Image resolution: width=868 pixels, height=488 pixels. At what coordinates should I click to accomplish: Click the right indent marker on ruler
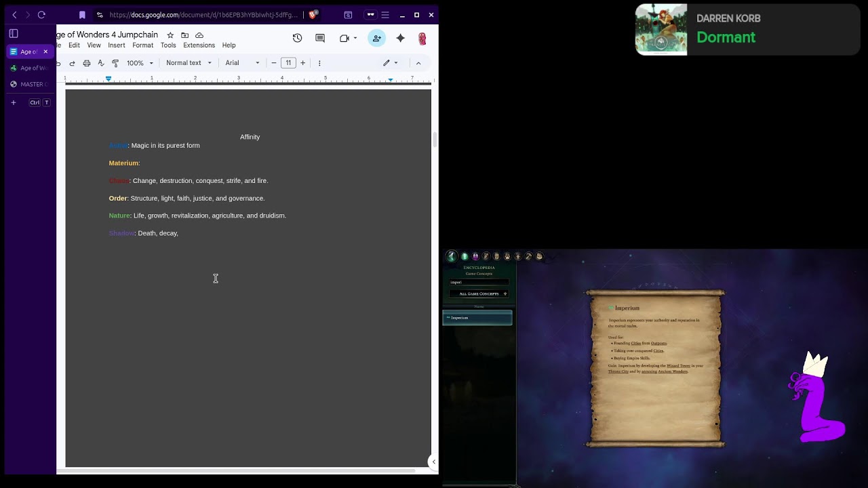click(x=391, y=80)
